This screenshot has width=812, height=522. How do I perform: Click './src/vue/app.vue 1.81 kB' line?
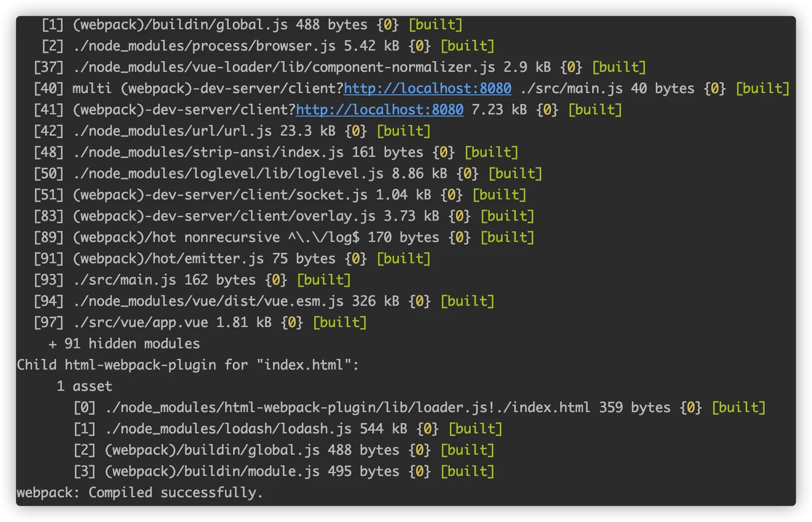pos(200,322)
